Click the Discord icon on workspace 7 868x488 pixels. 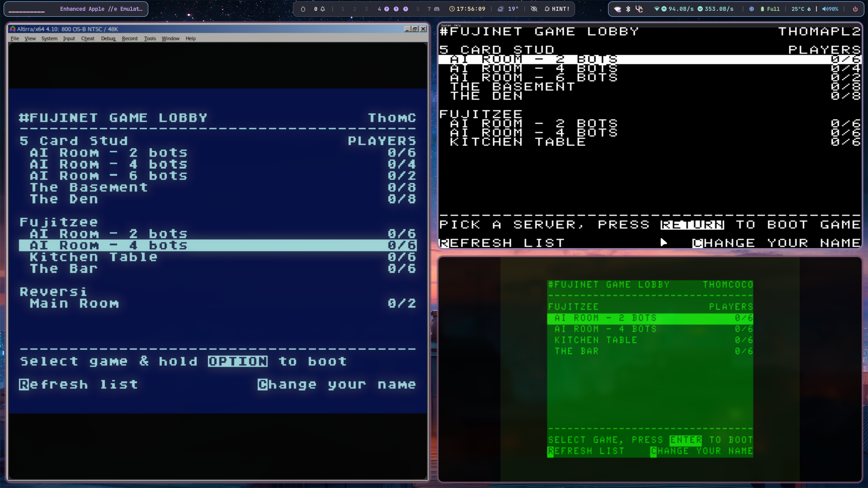pos(437,9)
